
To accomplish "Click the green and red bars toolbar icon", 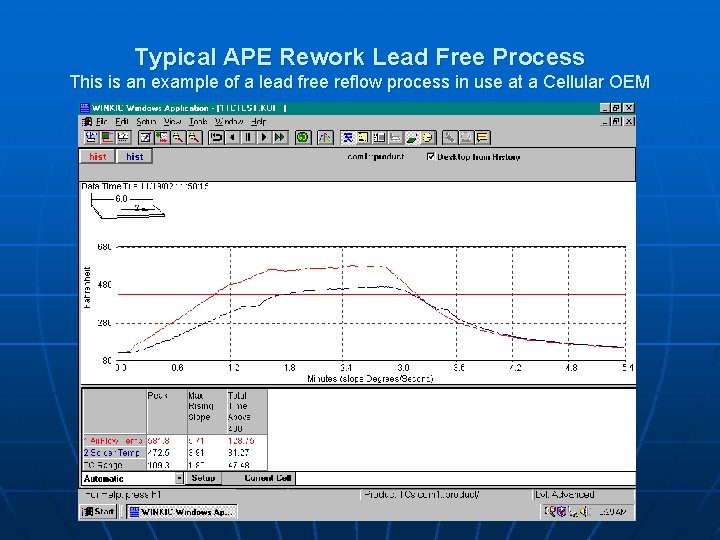I will [107, 137].
